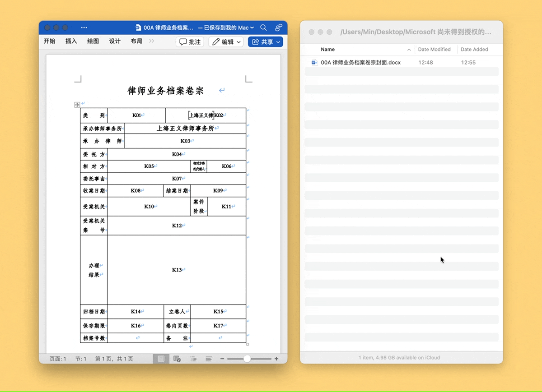The height and width of the screenshot is (392, 542).
Task: Expand the save-location chevron after 已保存到我的 Mac
Action: coord(252,28)
